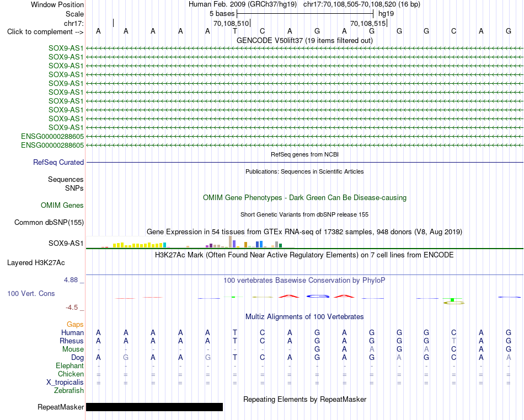The height and width of the screenshot is (420, 524).
Task: Click the blue G logo in PhyloP track
Action: (x=318, y=296)
